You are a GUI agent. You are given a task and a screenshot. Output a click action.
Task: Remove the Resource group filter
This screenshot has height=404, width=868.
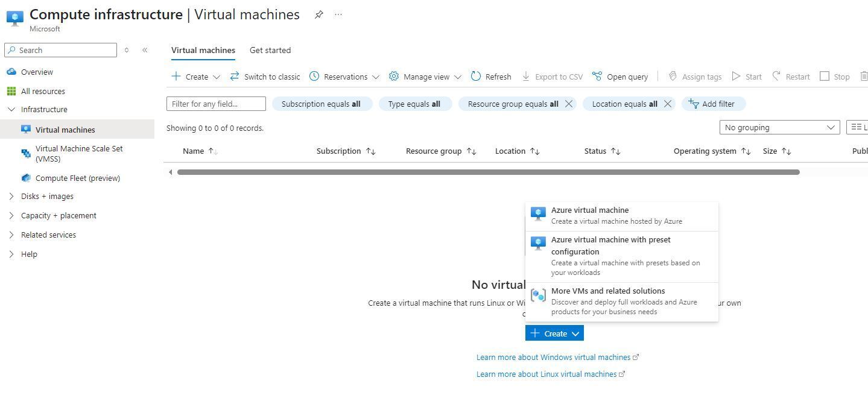click(x=569, y=104)
